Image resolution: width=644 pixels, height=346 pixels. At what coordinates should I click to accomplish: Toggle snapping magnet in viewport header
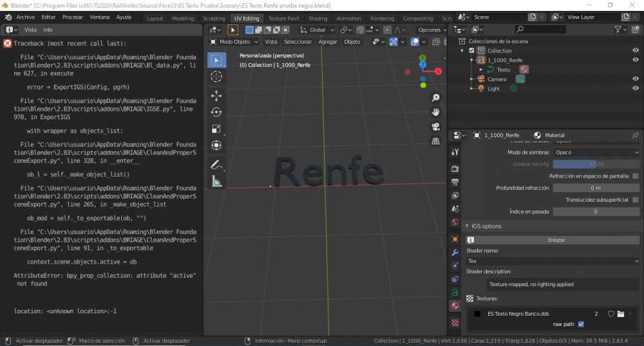point(360,30)
